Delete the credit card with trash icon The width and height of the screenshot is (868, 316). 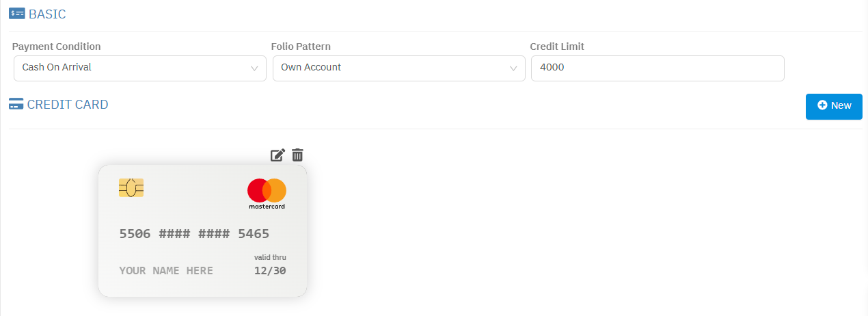[297, 155]
